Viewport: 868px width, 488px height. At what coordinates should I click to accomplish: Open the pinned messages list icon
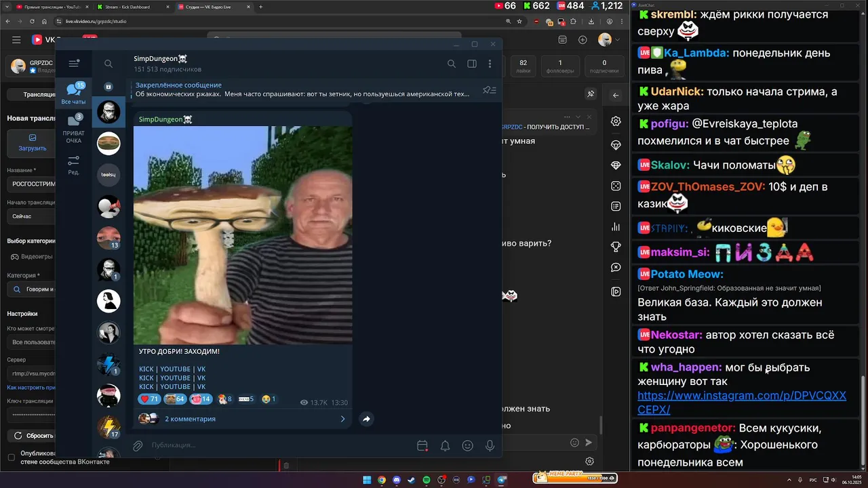(x=489, y=90)
